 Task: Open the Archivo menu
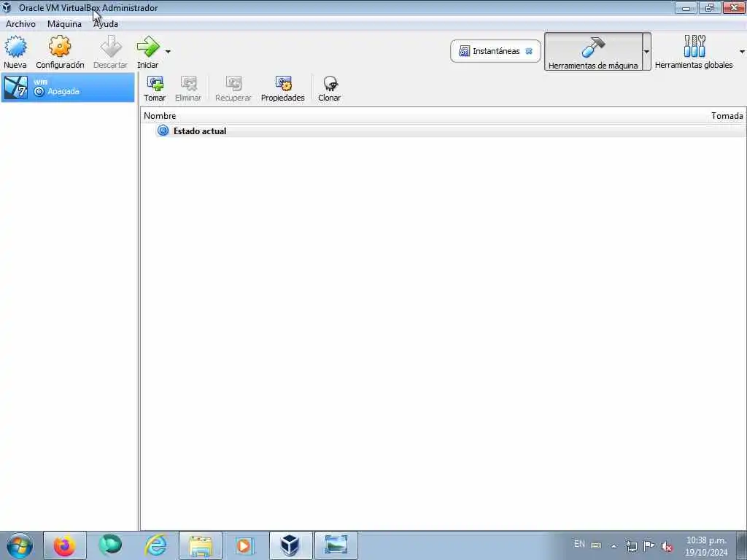click(x=20, y=24)
